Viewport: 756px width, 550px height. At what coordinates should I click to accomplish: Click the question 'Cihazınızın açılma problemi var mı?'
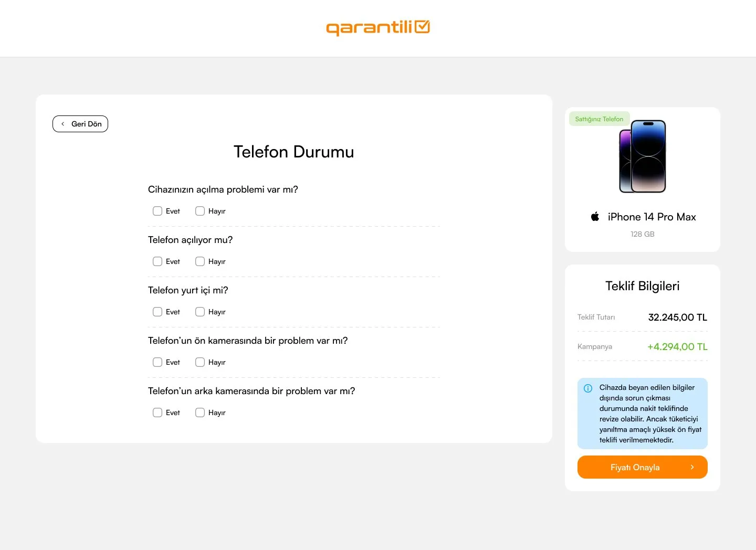tap(223, 189)
